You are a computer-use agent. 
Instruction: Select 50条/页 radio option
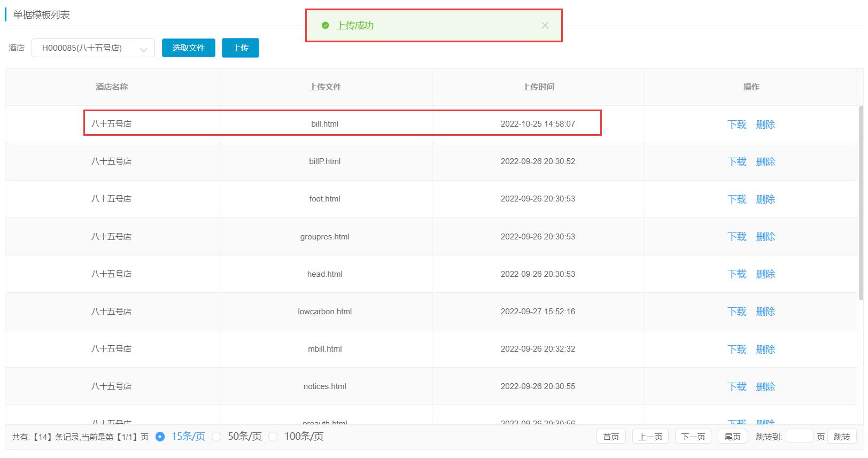pyautogui.click(x=216, y=437)
